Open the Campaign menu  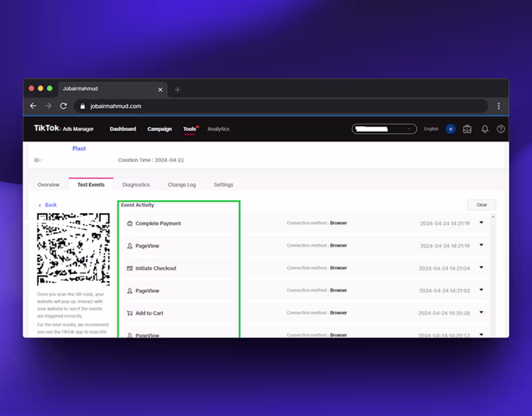(x=160, y=129)
